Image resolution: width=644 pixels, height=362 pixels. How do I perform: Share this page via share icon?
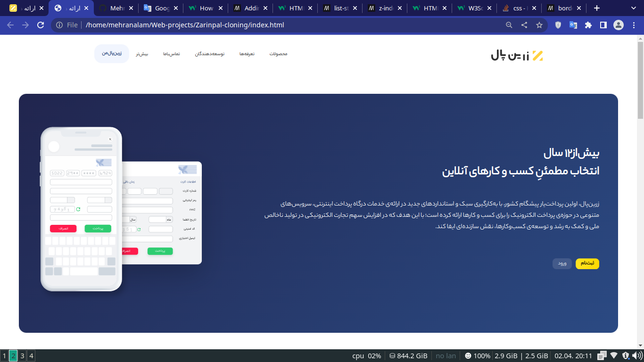click(524, 25)
